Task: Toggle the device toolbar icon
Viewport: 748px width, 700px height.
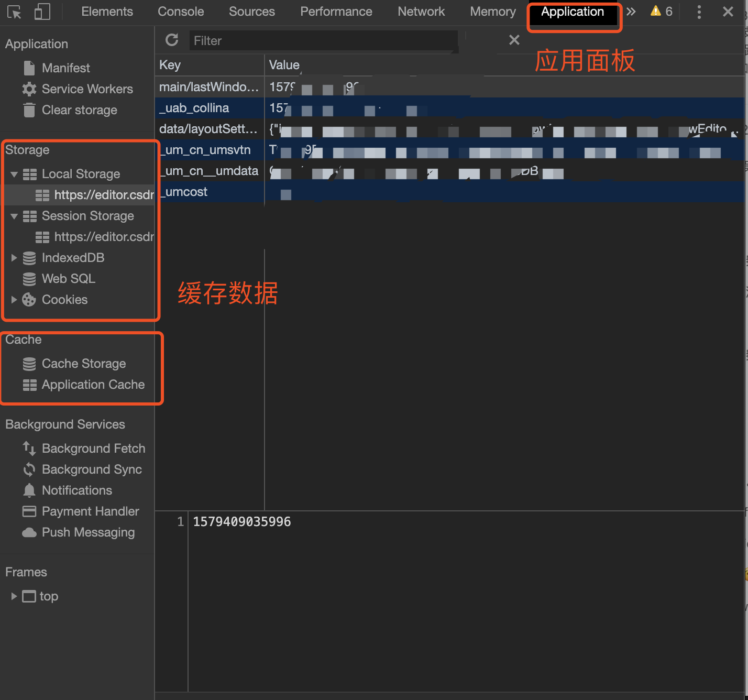Action: (42, 12)
